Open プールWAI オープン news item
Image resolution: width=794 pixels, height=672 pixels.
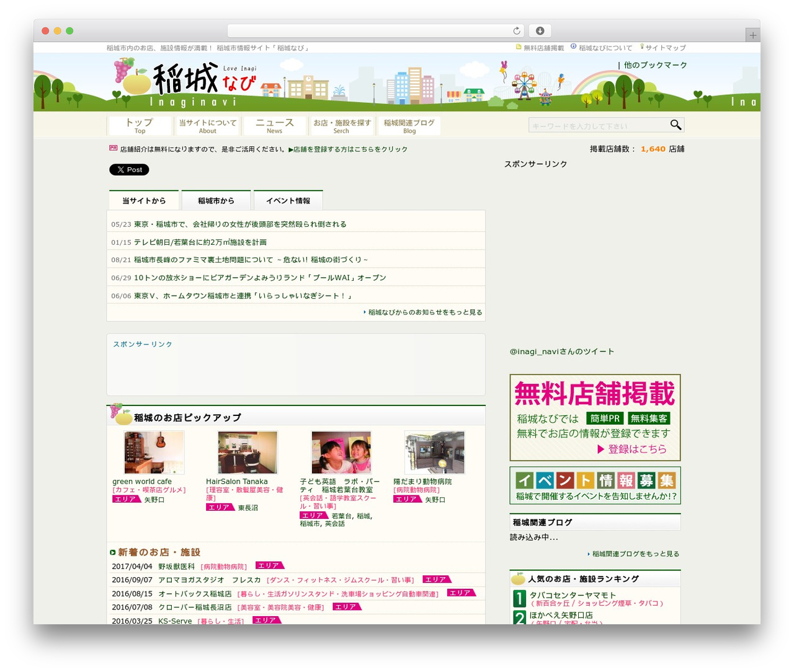[x=260, y=278]
